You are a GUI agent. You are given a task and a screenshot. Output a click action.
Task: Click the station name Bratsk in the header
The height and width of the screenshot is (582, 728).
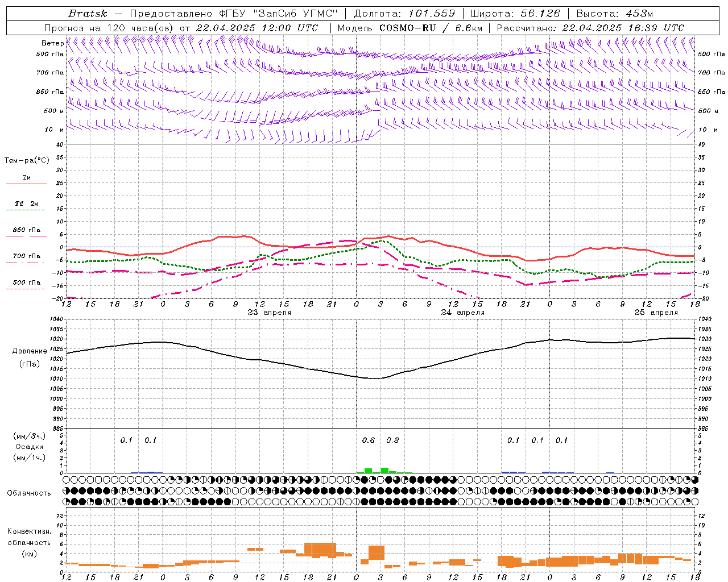point(87,14)
